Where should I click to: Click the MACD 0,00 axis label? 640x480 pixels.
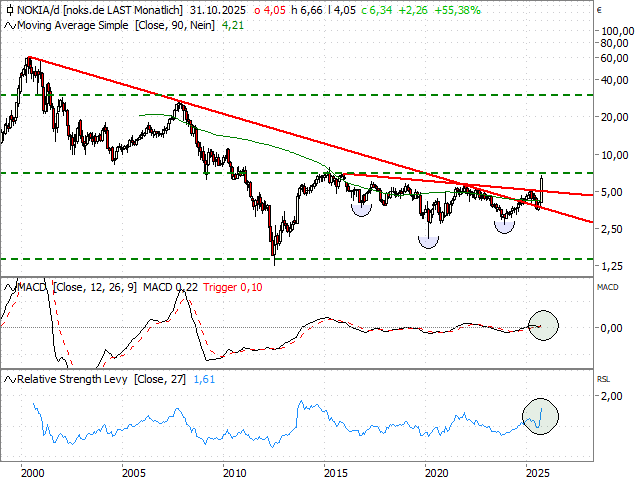[611, 328]
